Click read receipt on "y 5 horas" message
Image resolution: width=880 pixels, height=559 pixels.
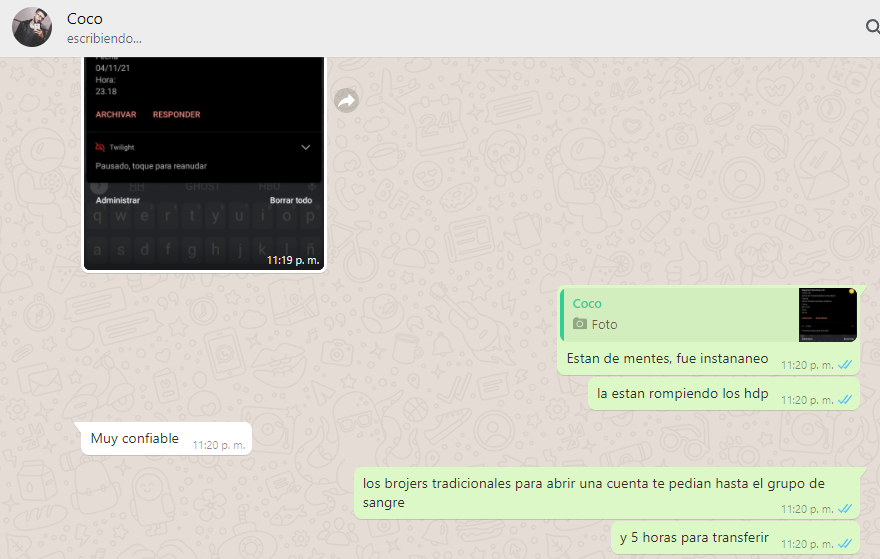(845, 544)
